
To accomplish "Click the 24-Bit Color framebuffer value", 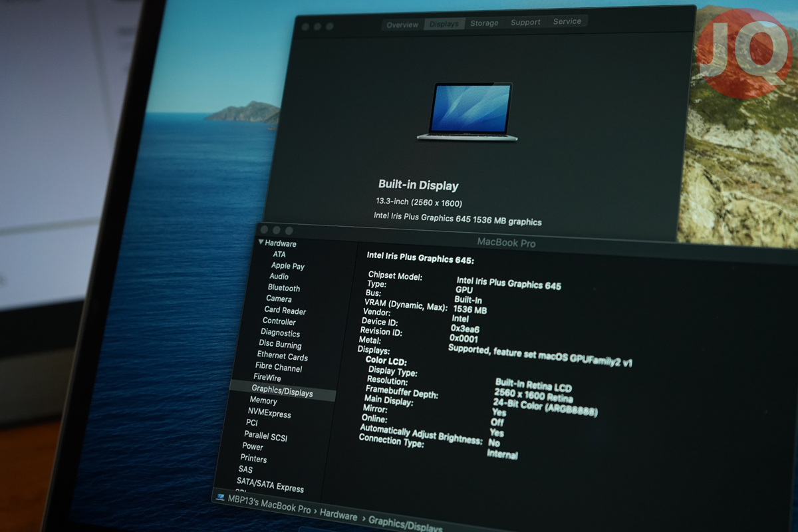I will (545, 407).
